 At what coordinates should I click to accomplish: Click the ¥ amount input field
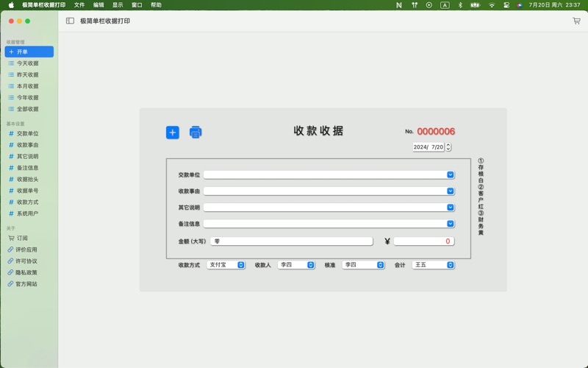tap(423, 241)
